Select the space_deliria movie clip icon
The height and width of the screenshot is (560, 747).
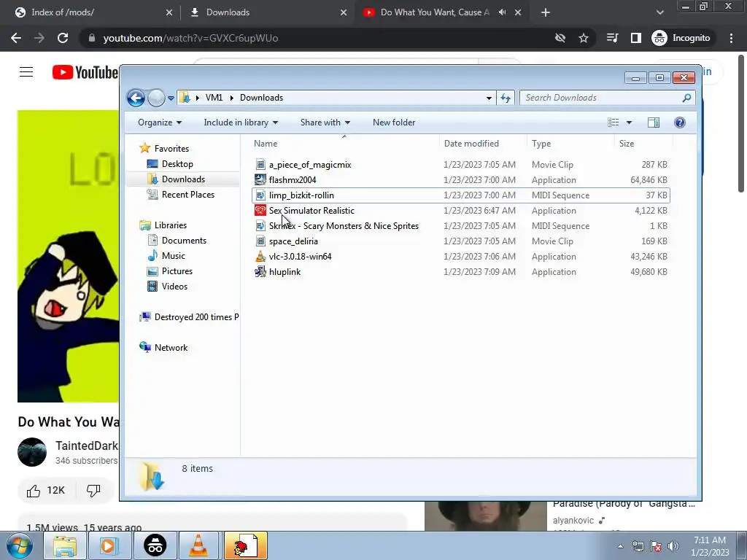(260, 241)
